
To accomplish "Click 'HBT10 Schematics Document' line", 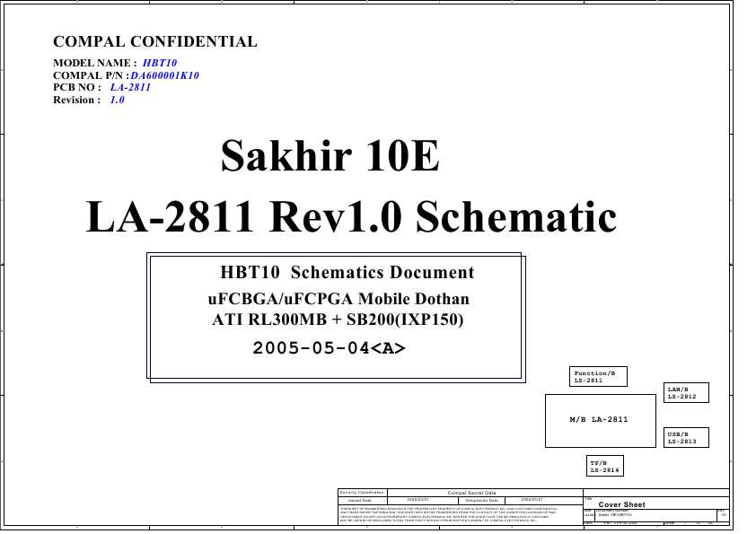I will pos(347,272).
